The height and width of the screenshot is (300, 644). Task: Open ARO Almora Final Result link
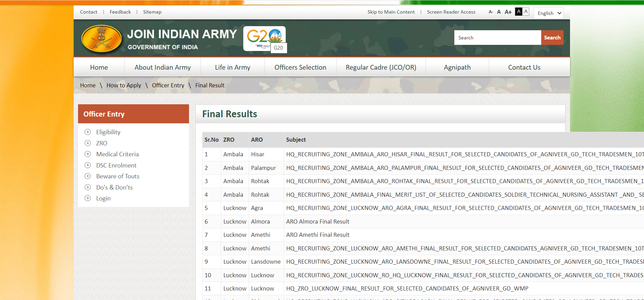tap(318, 222)
